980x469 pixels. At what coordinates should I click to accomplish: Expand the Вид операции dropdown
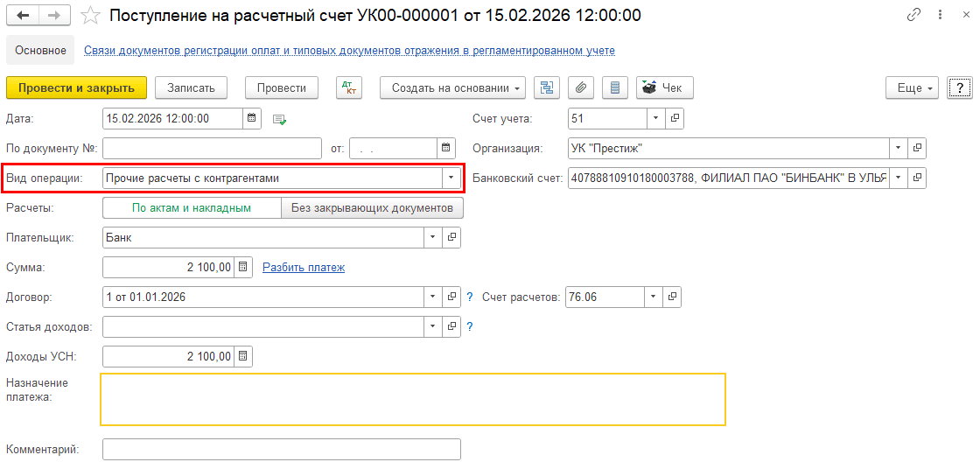tap(451, 178)
